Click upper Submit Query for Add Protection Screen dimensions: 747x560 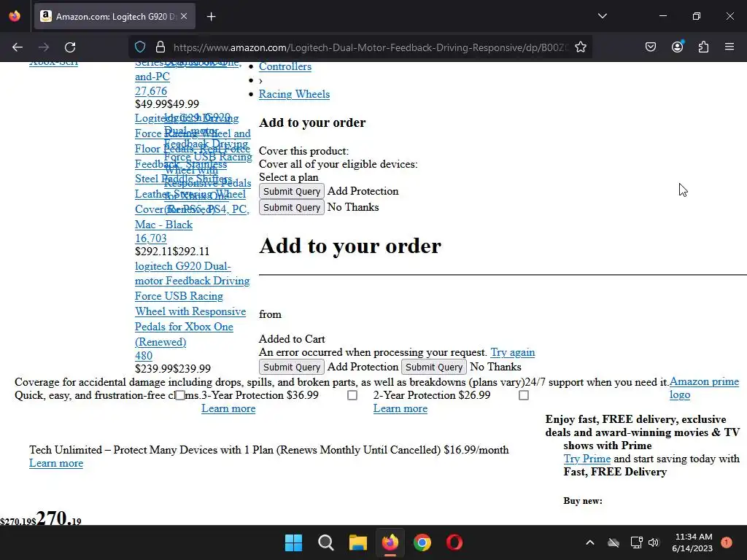pos(292,192)
